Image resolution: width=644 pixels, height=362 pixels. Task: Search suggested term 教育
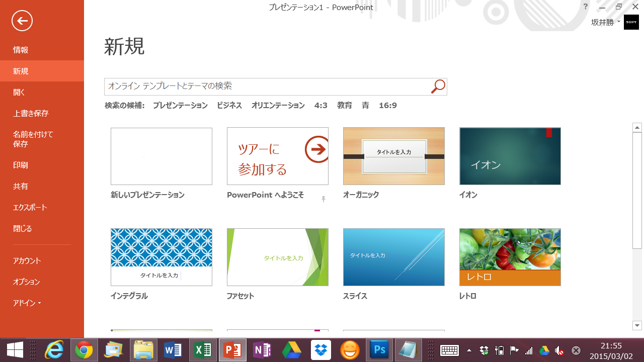(x=345, y=106)
